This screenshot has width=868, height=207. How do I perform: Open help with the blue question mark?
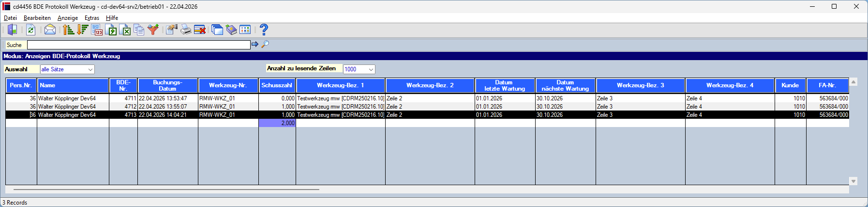(264, 30)
